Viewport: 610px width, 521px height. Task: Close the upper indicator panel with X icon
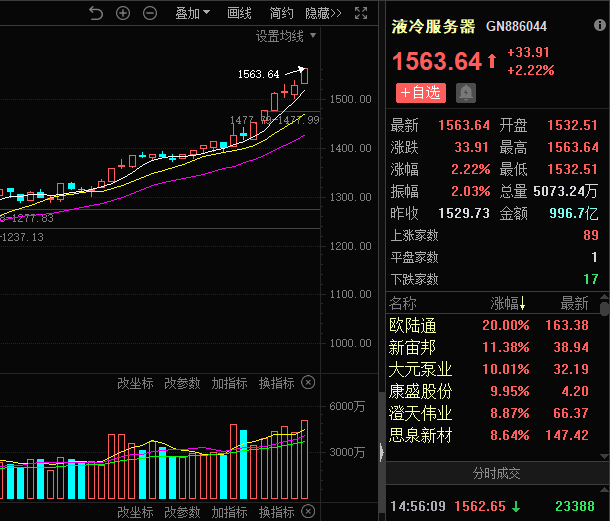coord(308,383)
